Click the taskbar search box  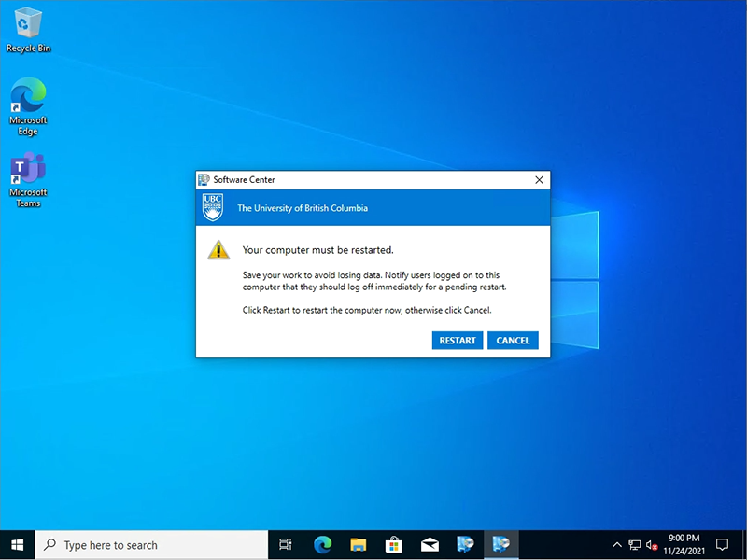point(149,545)
